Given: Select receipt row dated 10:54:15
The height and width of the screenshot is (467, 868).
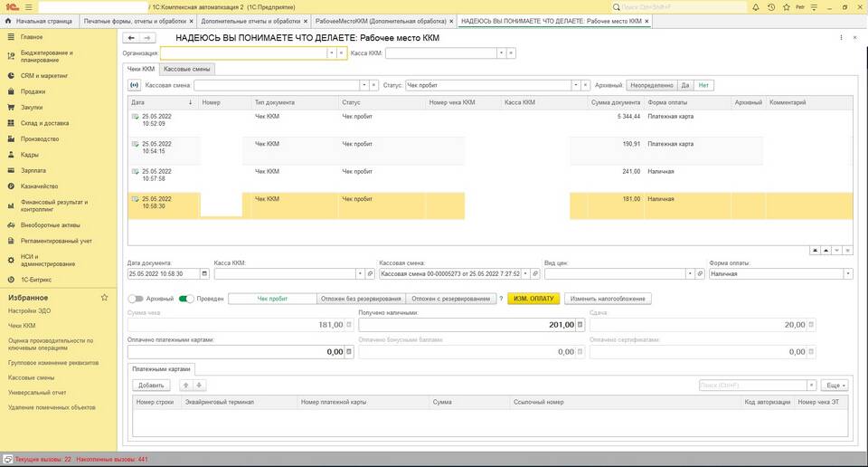Looking at the screenshot, I should click(x=490, y=150).
